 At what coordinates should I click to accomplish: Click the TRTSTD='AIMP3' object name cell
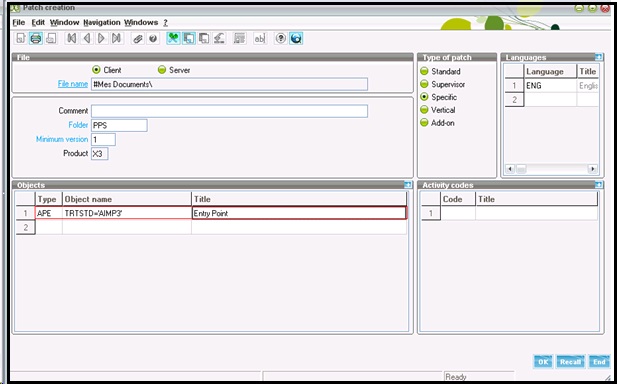point(127,213)
